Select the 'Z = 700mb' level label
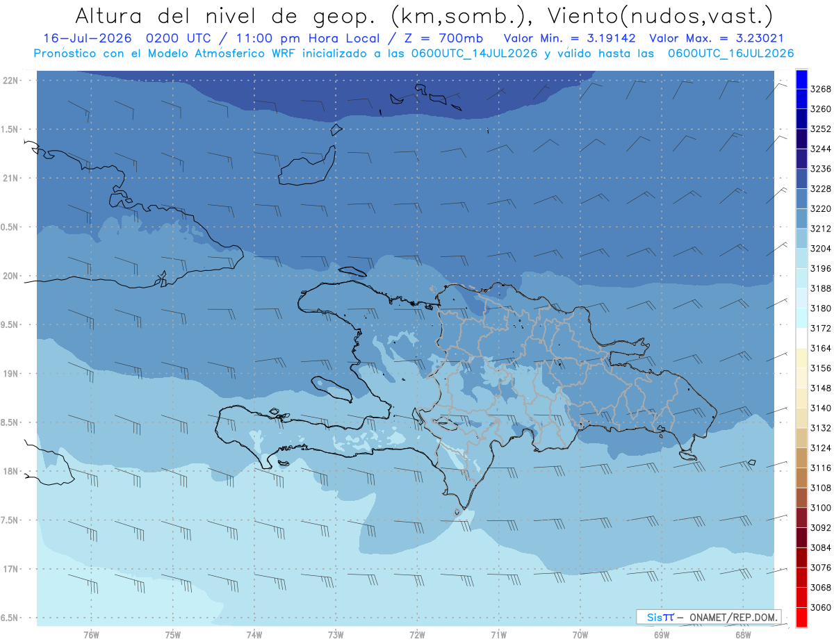This screenshot has width=834, height=644. click(443, 39)
